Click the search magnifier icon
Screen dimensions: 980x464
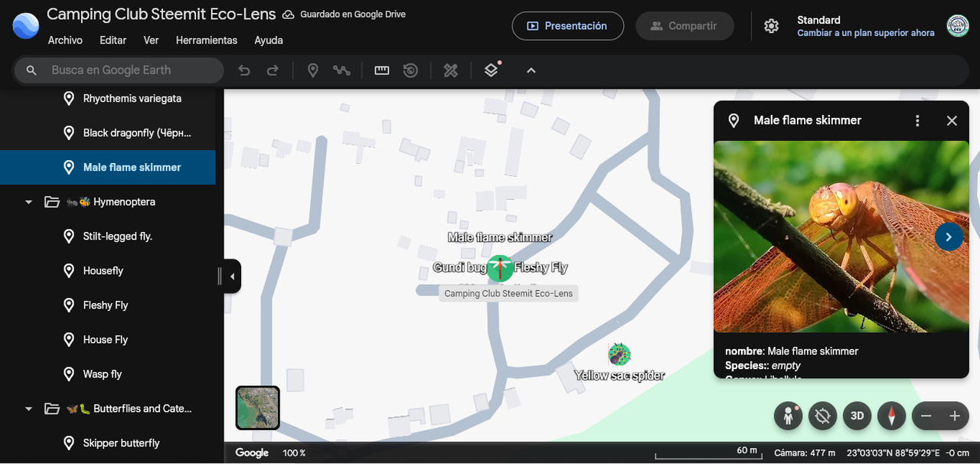(x=31, y=70)
